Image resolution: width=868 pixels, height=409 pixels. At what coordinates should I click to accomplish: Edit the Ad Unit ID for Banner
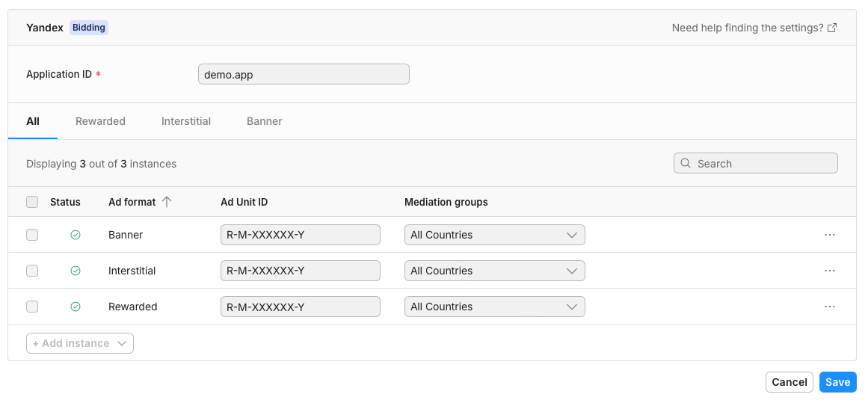point(300,235)
